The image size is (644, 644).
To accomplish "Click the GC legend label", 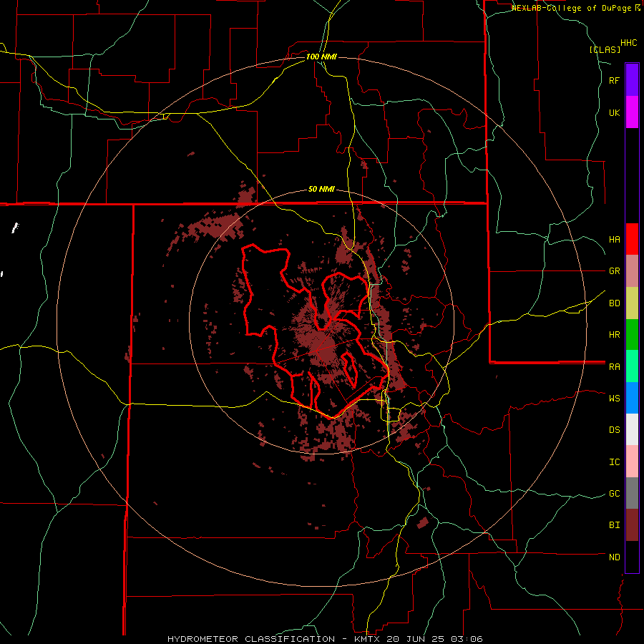I will click(614, 494).
